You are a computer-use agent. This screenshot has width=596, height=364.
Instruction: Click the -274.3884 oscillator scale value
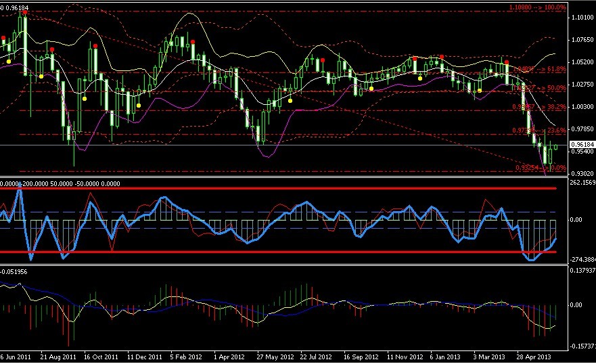(x=582, y=260)
